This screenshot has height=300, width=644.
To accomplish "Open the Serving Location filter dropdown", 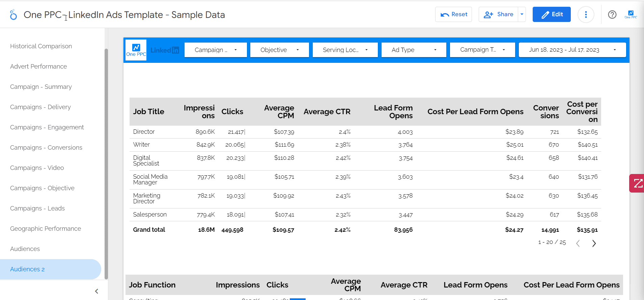I will (345, 50).
